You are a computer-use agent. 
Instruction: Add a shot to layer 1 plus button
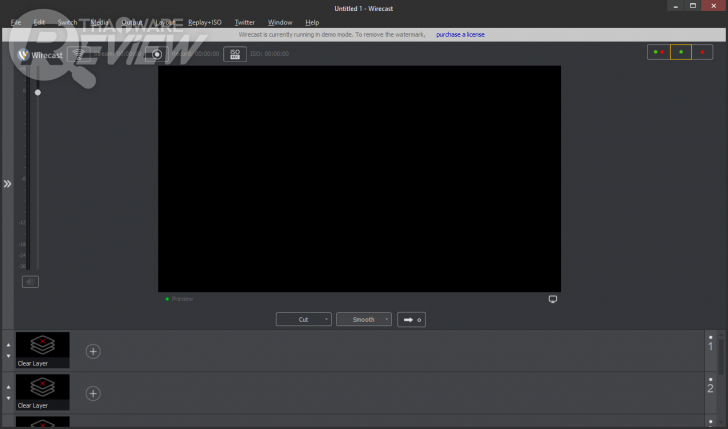tap(93, 351)
